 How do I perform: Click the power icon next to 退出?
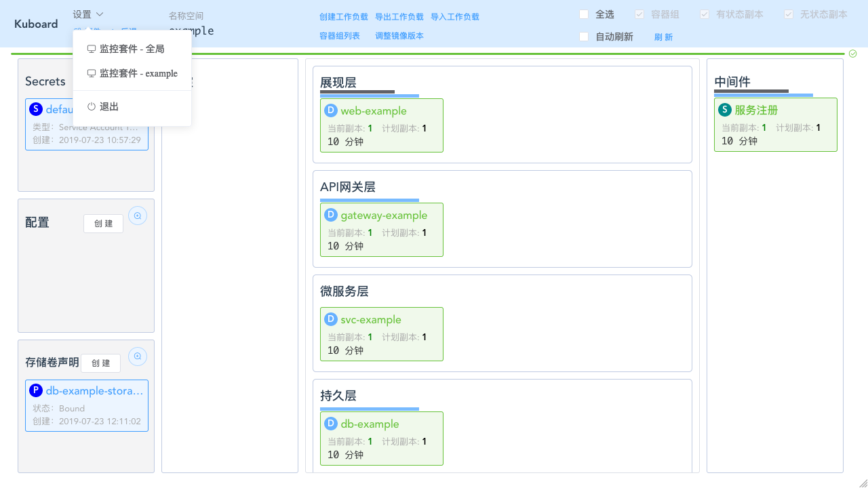pos(91,106)
